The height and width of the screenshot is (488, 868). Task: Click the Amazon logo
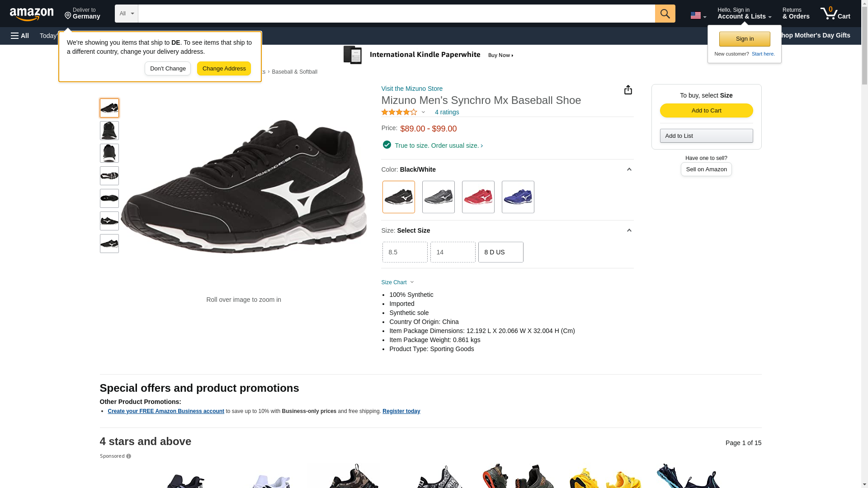(x=32, y=14)
